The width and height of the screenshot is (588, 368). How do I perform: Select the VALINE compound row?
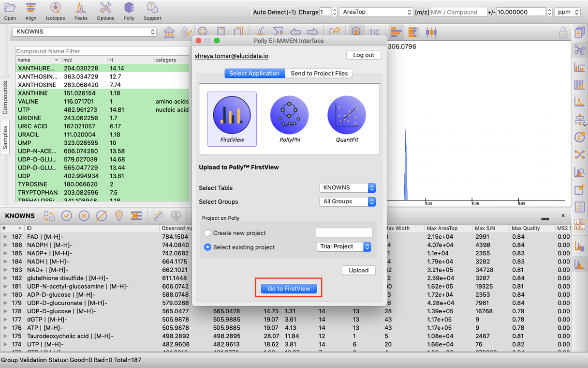click(x=102, y=101)
